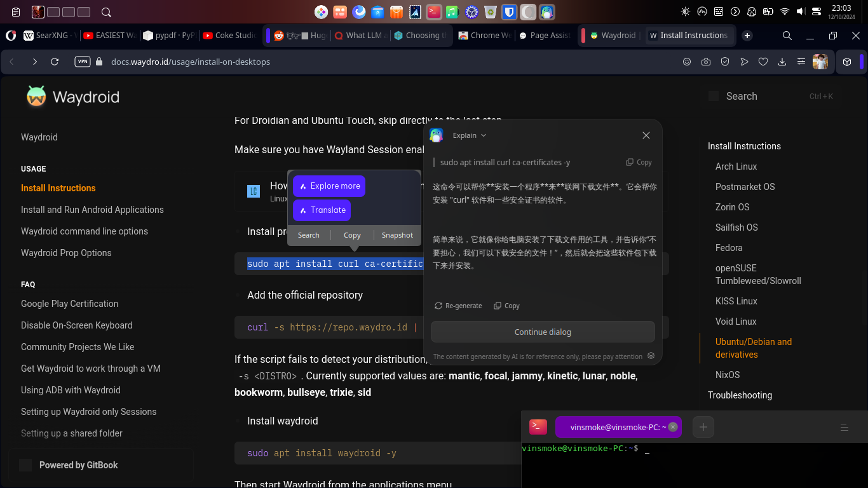The width and height of the screenshot is (868, 488).
Task: Open the downloads icon in the browser toolbar
Action: (x=782, y=62)
